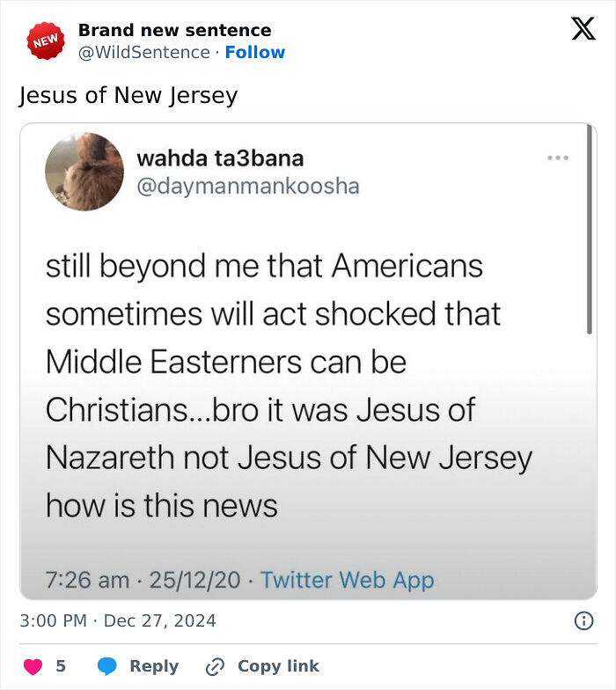The image size is (616, 690).
Task: Open the three-dots menu in quoted tweet
Action: [557, 158]
